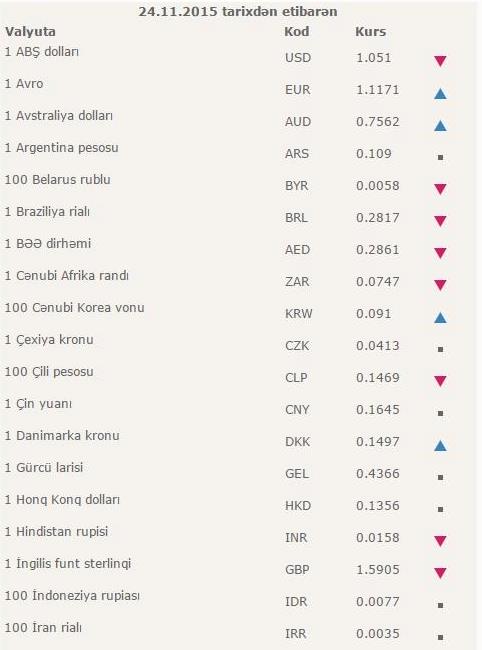Click the blue up arrow for AUD
The height and width of the screenshot is (650, 482).
click(440, 126)
